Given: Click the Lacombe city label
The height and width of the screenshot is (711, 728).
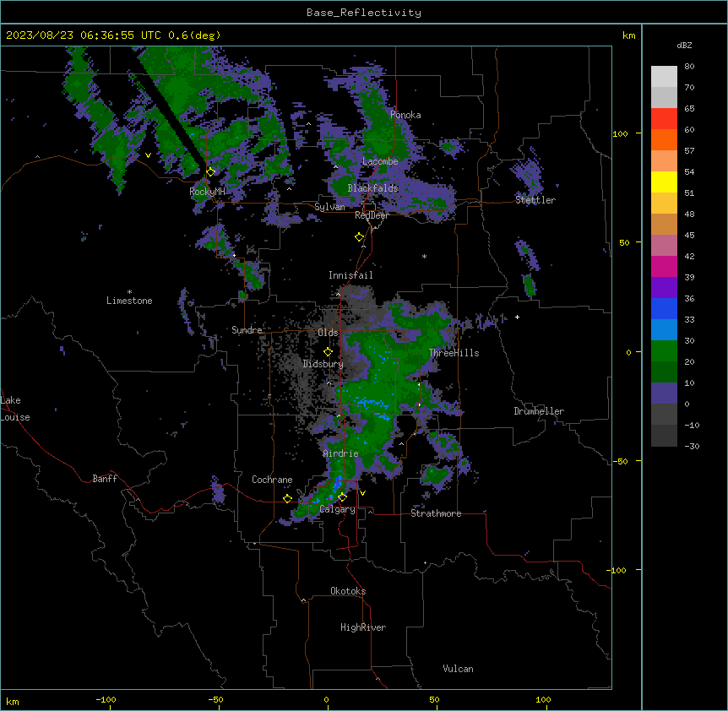Looking at the screenshot, I should [x=380, y=161].
